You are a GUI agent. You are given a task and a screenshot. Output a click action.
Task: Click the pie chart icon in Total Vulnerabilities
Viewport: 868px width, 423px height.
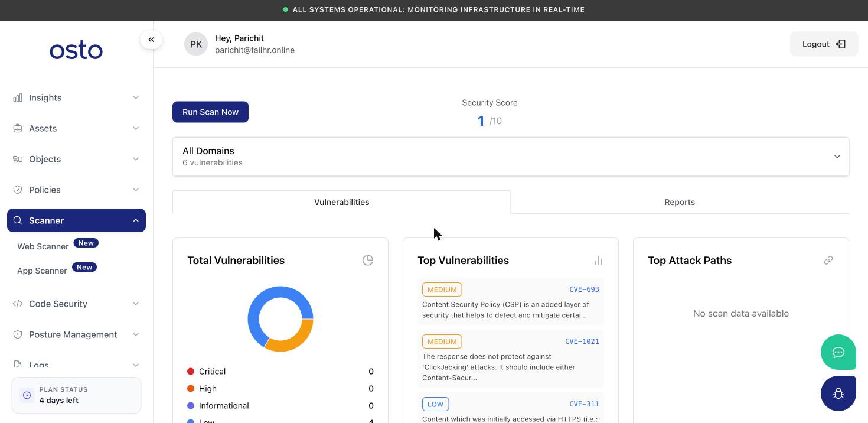pyautogui.click(x=368, y=260)
